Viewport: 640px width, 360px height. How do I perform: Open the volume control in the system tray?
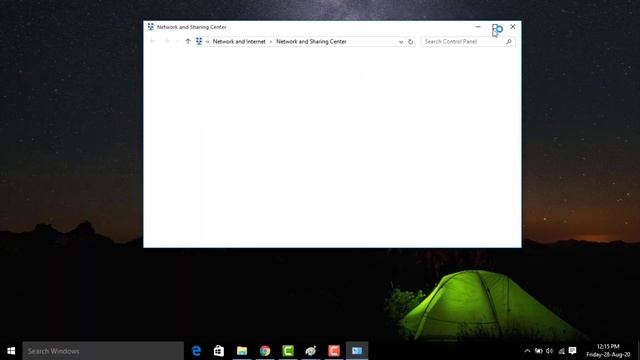(549, 351)
